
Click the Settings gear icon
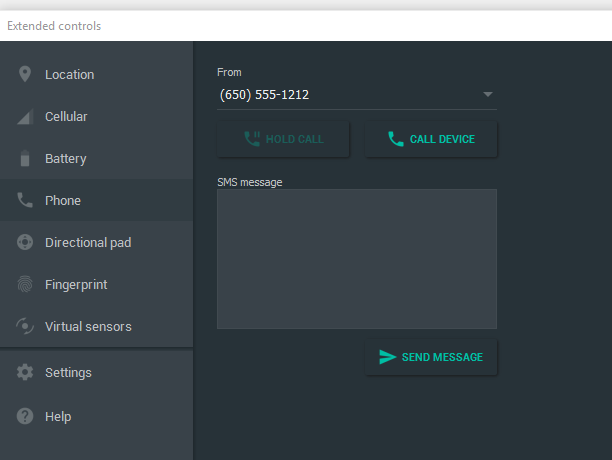pos(25,372)
